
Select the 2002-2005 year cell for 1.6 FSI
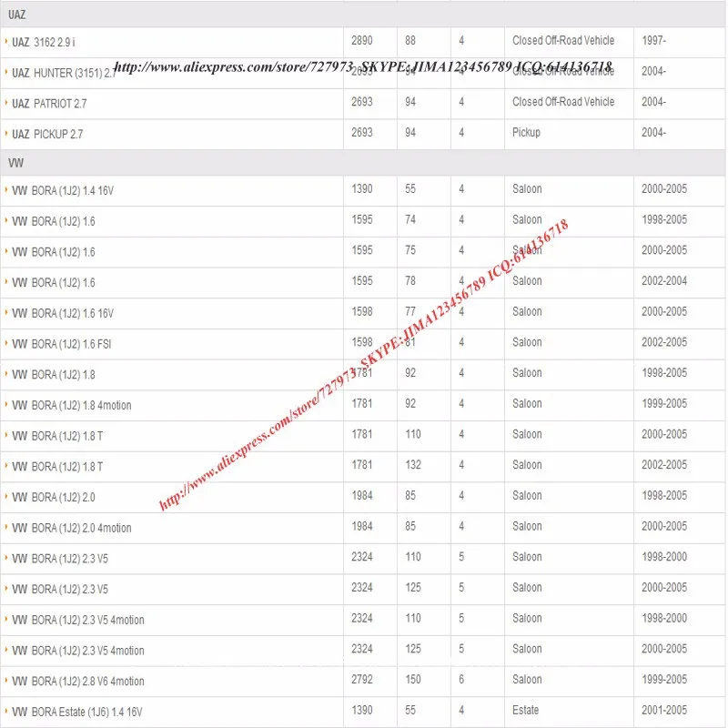point(664,342)
